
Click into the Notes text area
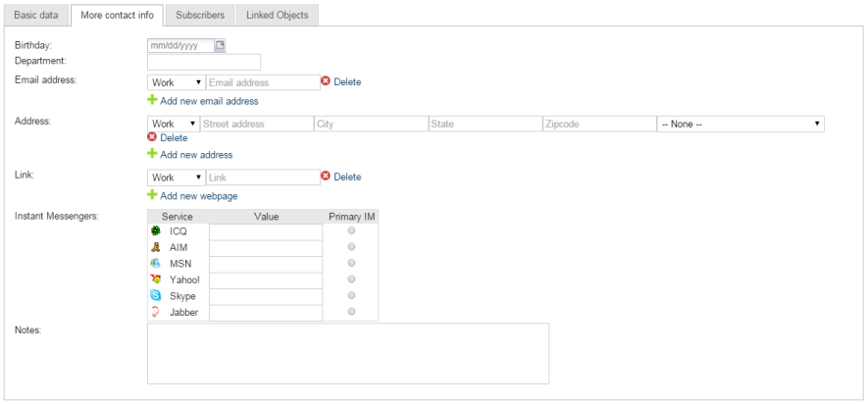[347, 353]
